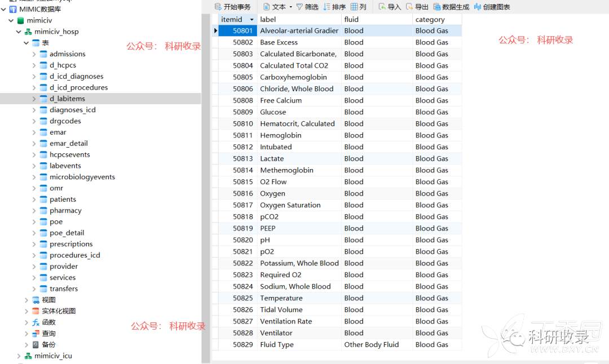
Task: Select the row with itemid 50829
Action: (x=242, y=345)
